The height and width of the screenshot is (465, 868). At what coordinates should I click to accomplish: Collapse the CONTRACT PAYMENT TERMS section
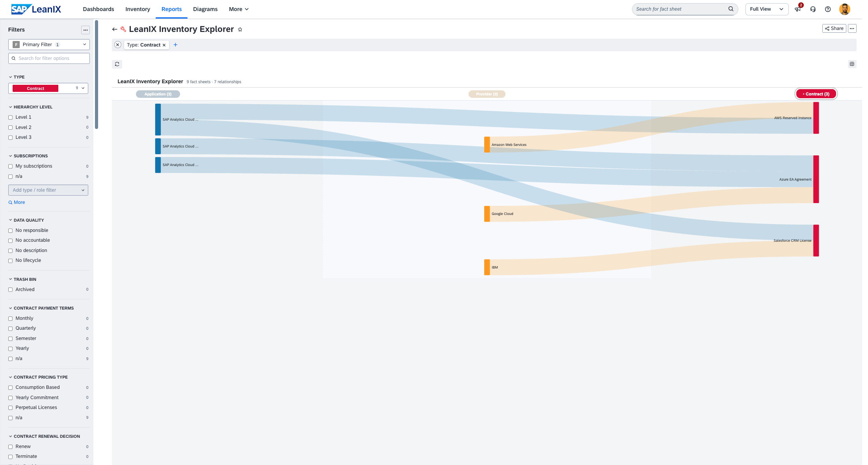(x=41, y=308)
